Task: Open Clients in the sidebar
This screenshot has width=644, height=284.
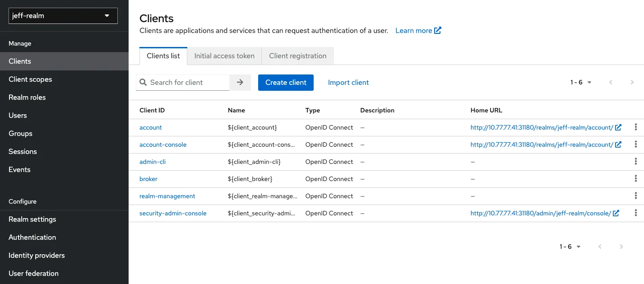Action: [x=64, y=61]
